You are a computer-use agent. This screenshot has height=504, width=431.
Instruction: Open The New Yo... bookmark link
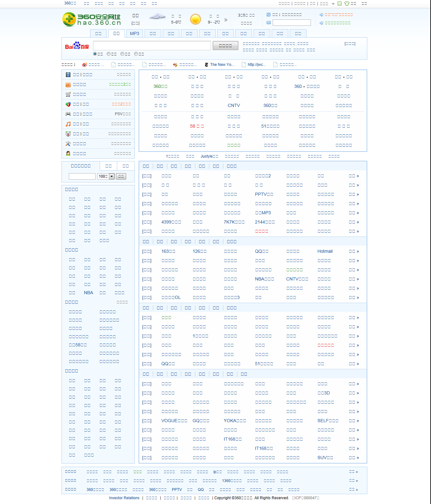pyautogui.click(x=222, y=65)
